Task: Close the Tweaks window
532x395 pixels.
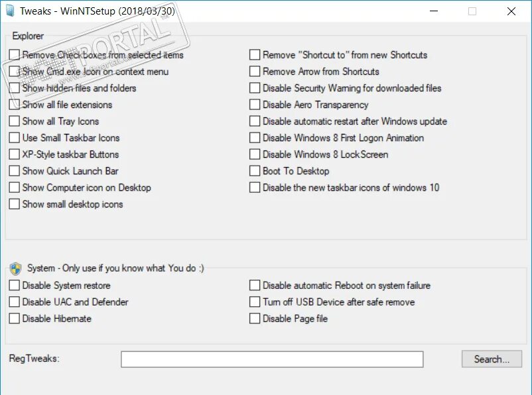Action: click(511, 11)
